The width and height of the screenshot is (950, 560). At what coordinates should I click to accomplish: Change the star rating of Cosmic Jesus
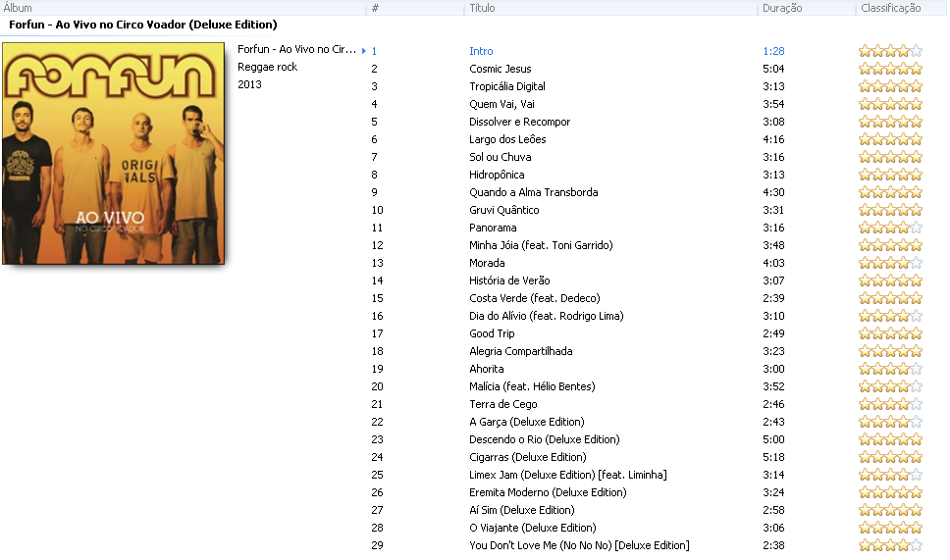891,69
